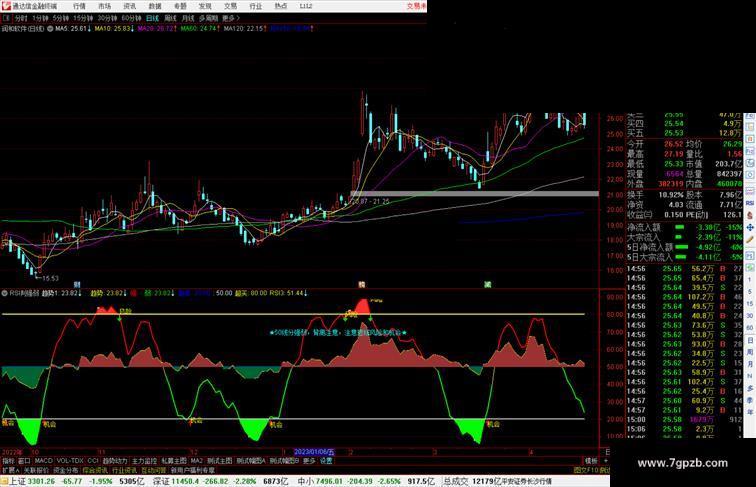Select the MACD indicator tab
This screenshot has width=756, height=487.
point(43,460)
